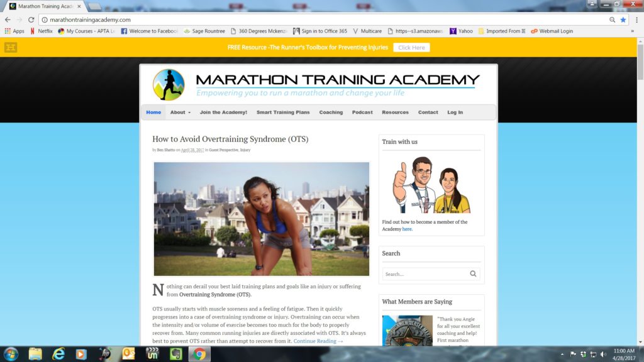
Task: Click the 'Click Here' button in the yellow banner
Action: 411,48
